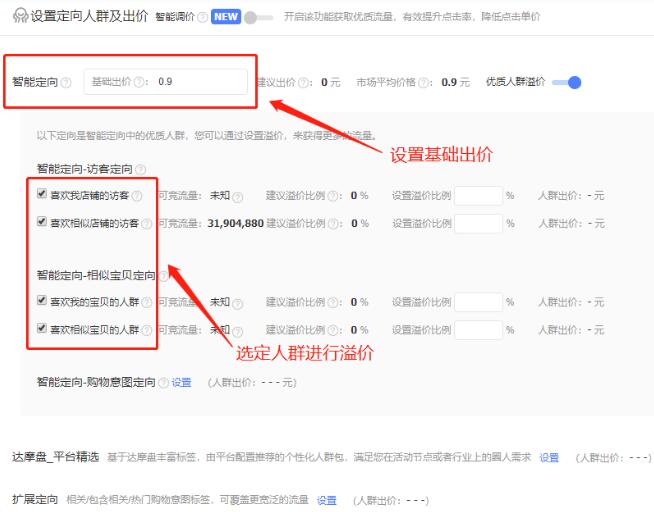The image size is (654, 512).
Task: Click the help icon next to 智能调价
Action: [203, 17]
